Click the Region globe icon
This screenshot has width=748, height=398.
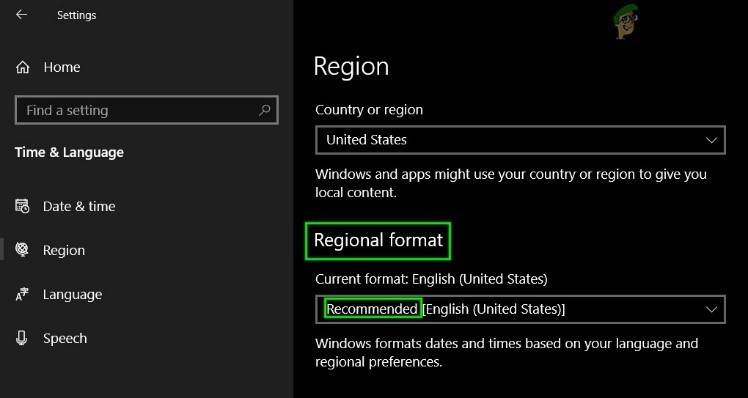click(22, 250)
